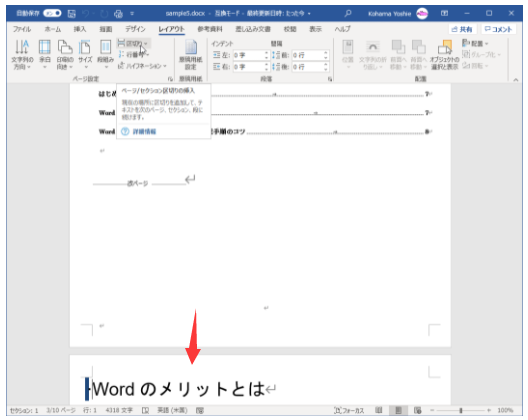Open ページ設定 dialog launcher

click(170, 79)
